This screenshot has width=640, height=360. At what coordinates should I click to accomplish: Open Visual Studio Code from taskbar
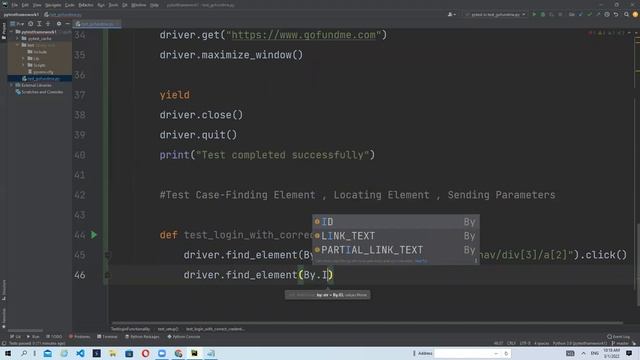pos(80,353)
